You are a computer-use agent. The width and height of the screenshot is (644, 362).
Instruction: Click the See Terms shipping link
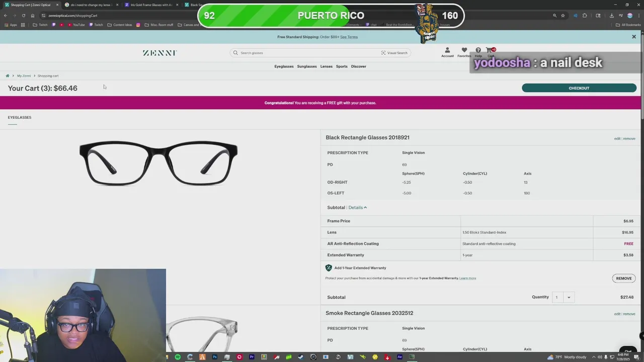point(349,37)
